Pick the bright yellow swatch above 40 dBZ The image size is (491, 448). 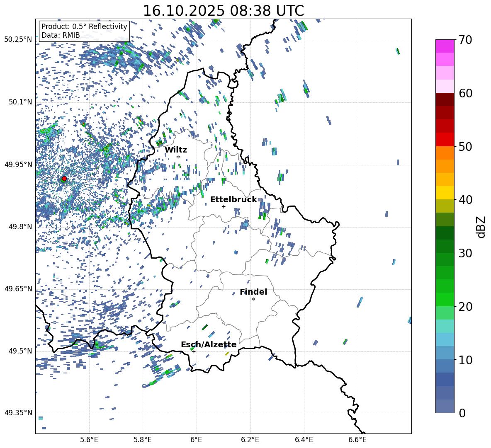(x=445, y=192)
